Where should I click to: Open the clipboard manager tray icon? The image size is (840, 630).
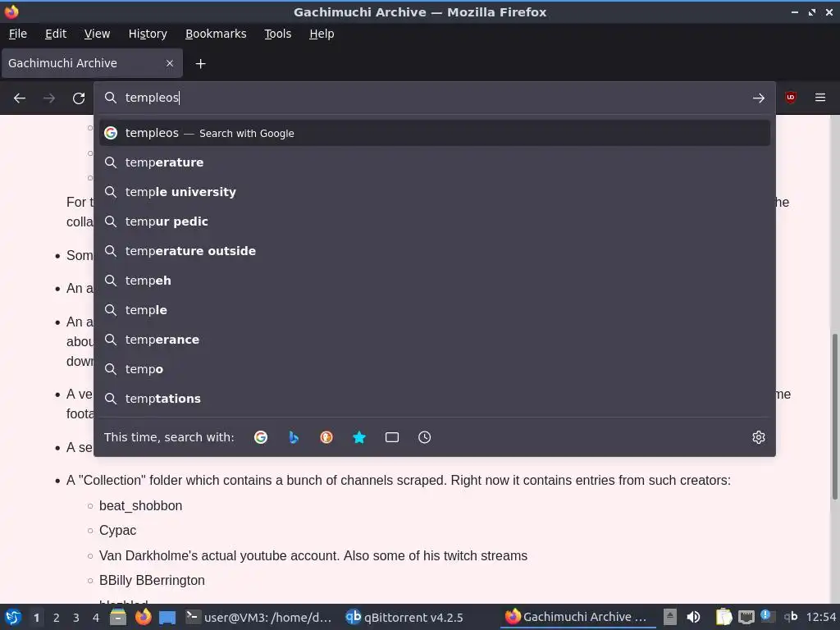tap(724, 617)
